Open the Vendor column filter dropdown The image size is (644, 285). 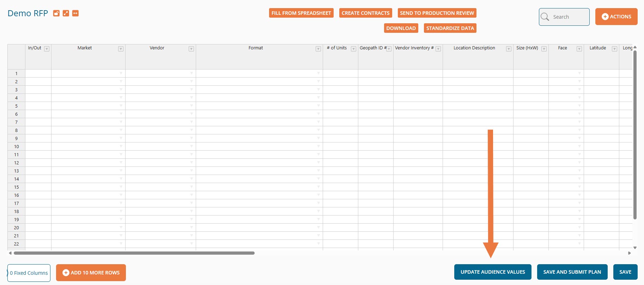(191, 49)
